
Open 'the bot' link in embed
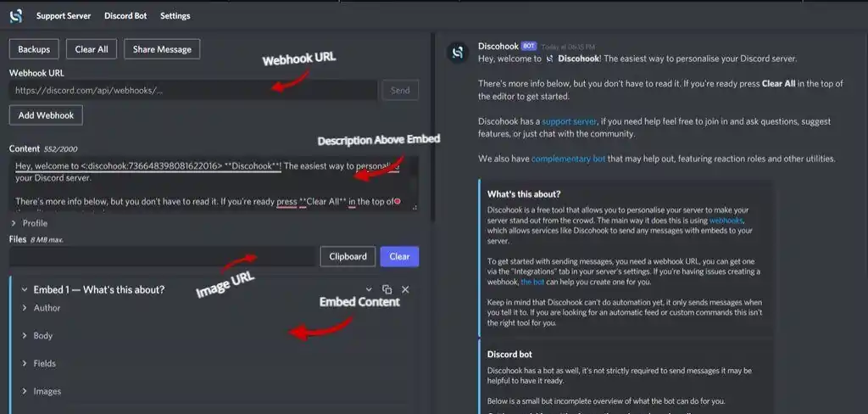pyautogui.click(x=532, y=282)
